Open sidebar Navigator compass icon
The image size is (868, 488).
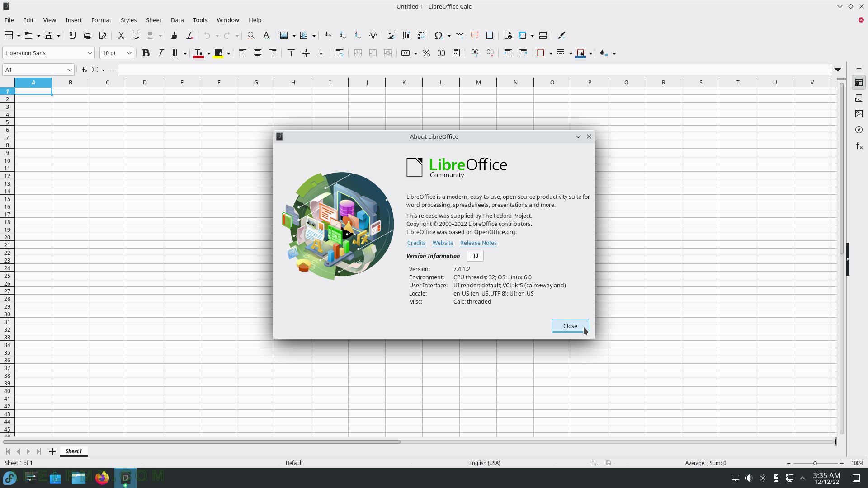pyautogui.click(x=859, y=130)
